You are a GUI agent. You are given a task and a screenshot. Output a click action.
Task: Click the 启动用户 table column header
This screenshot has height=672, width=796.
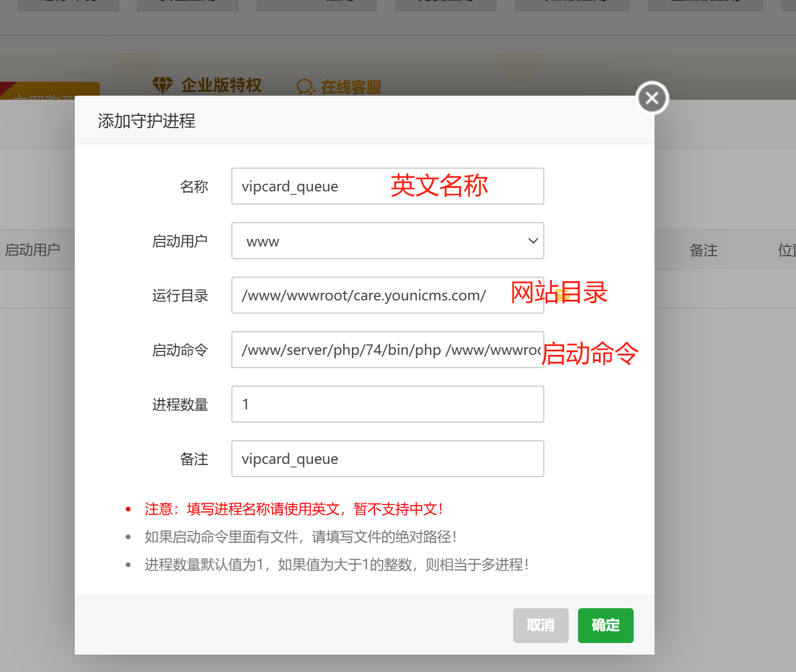coord(33,250)
